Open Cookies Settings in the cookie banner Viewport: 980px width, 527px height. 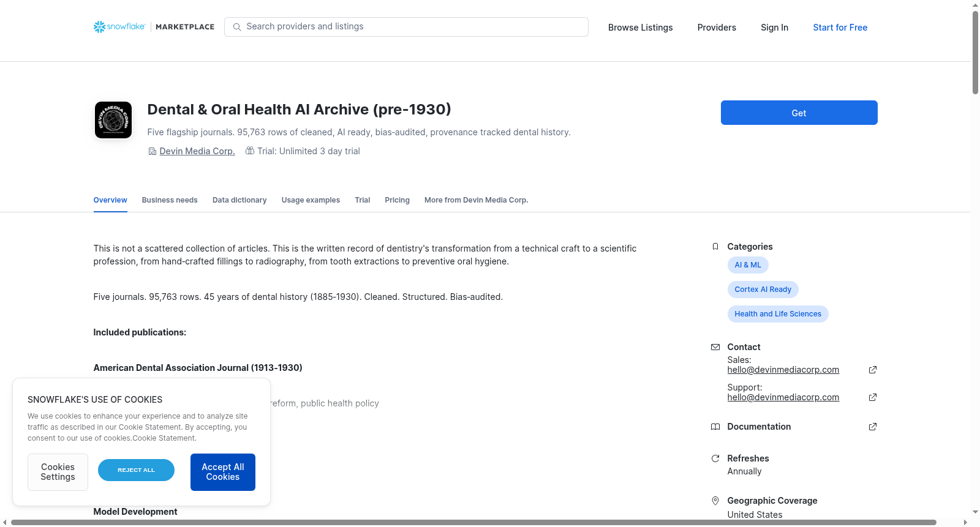[58, 472]
